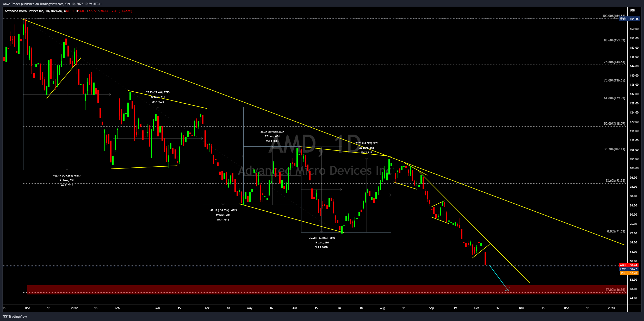Click the Low 58.22 price label
This screenshot has width=644, height=321.
pyautogui.click(x=629, y=269)
